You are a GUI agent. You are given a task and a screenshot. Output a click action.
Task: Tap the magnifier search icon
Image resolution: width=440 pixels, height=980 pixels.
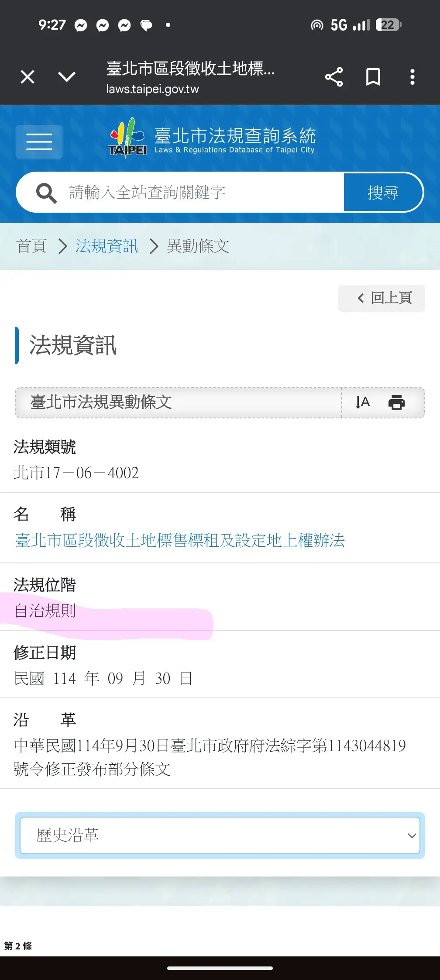point(46,193)
